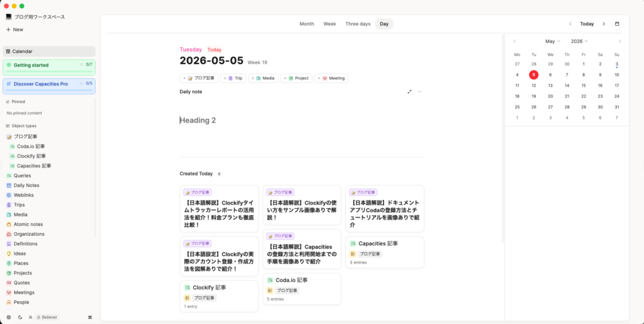Hide the Getting started checklist

tap(81, 64)
